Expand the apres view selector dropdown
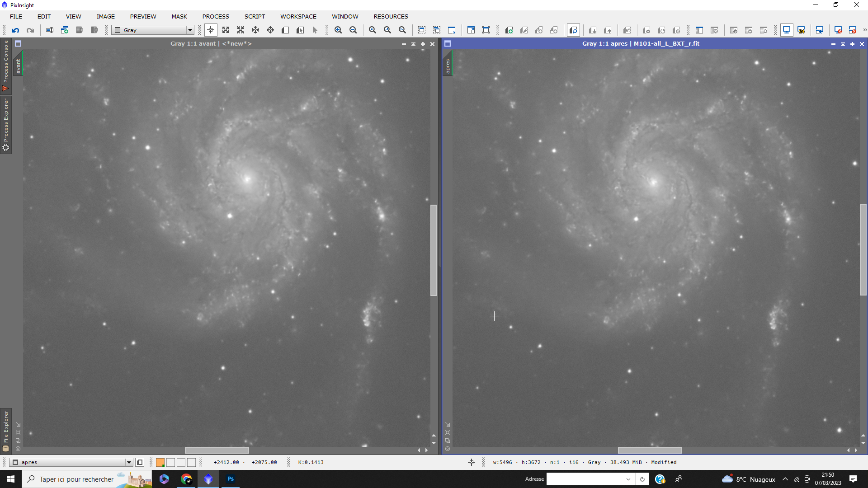This screenshot has height=488, width=868. 129,462
